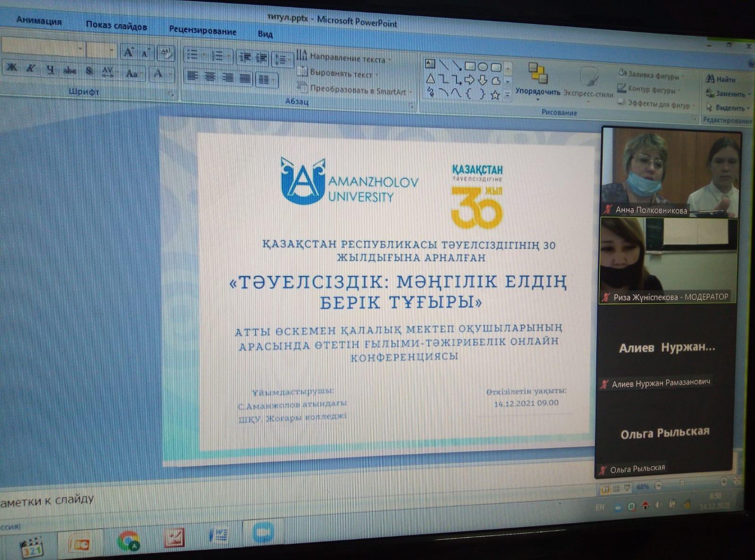Open the Упорядочить arrange menu
Viewport: 755px width, 560px height.
537,81
